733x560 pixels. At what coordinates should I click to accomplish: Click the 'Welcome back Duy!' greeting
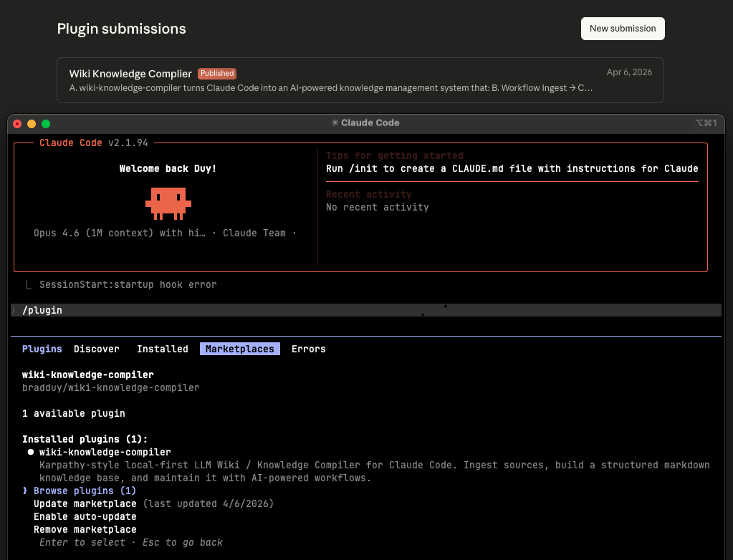click(x=168, y=168)
